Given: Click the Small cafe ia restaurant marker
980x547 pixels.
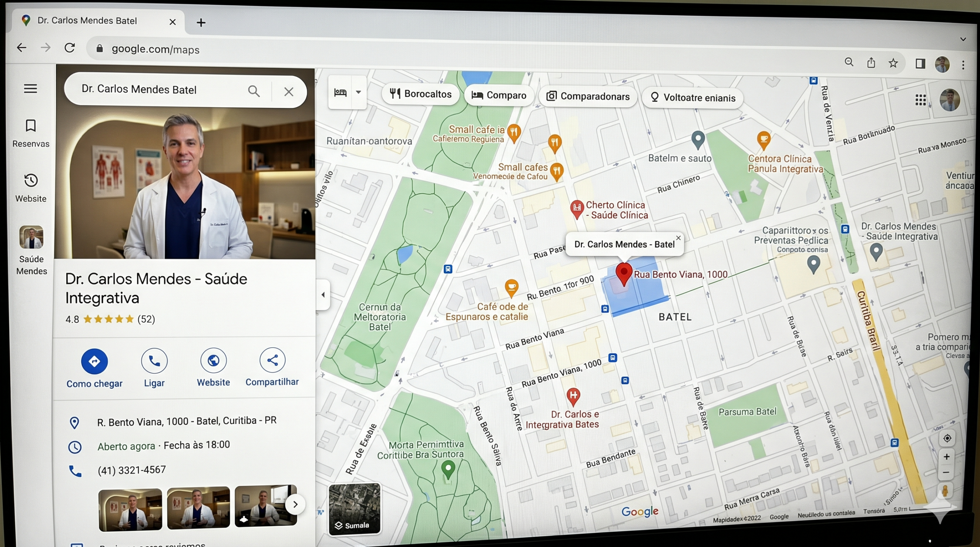Looking at the screenshot, I should pos(514,134).
